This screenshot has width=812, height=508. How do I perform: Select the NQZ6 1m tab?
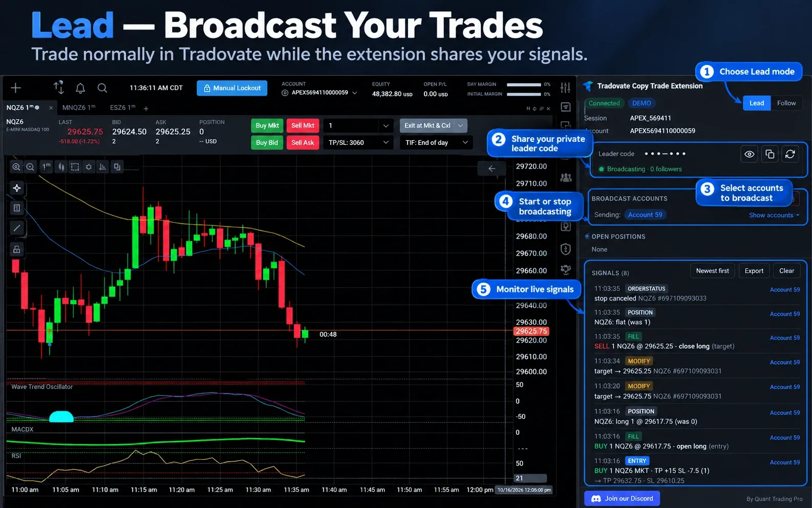(23, 108)
